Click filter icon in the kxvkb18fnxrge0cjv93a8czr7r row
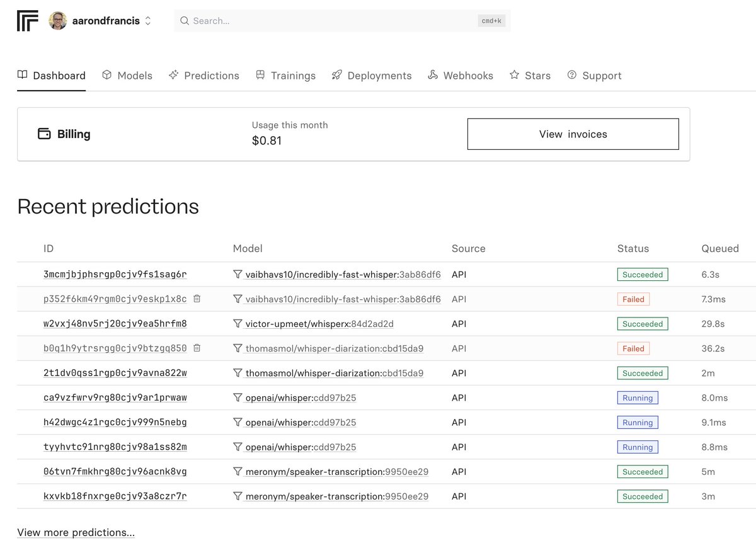The width and height of the screenshot is (756, 560). pos(238,496)
